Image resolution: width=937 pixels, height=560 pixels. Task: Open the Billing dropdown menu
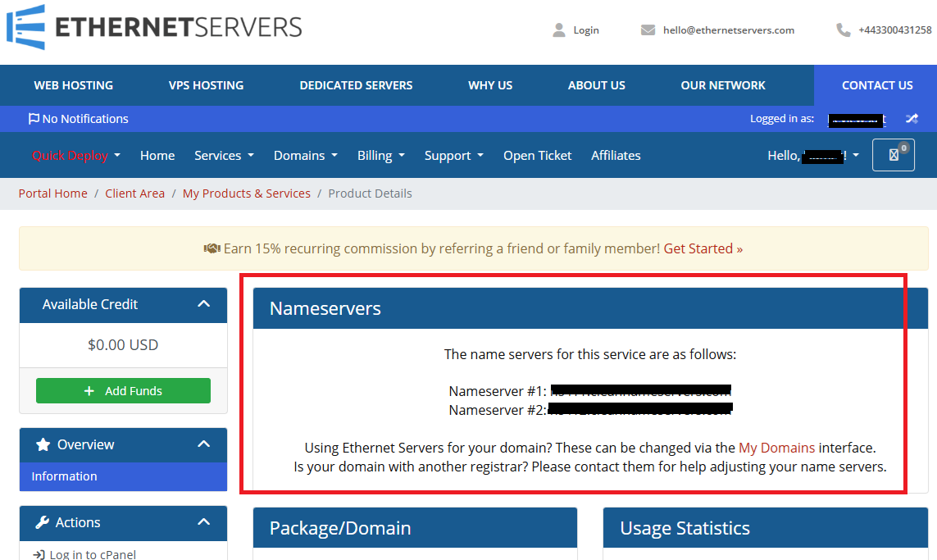click(x=381, y=156)
